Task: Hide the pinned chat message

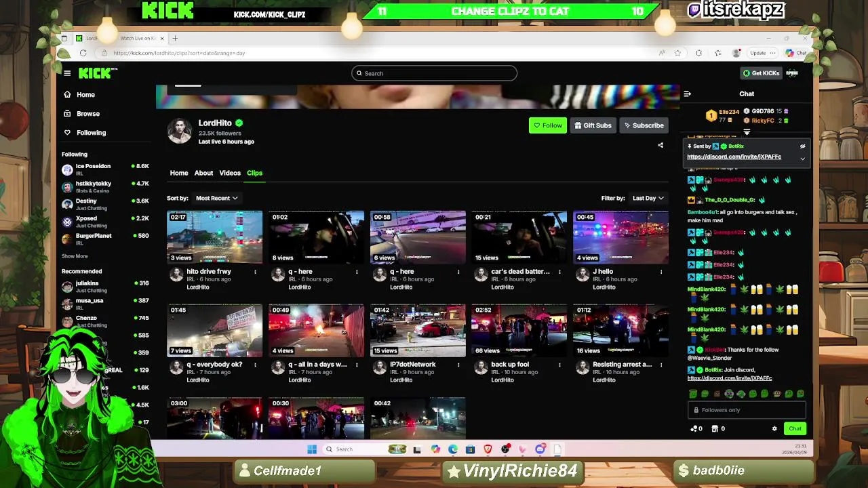Action: 802,146
